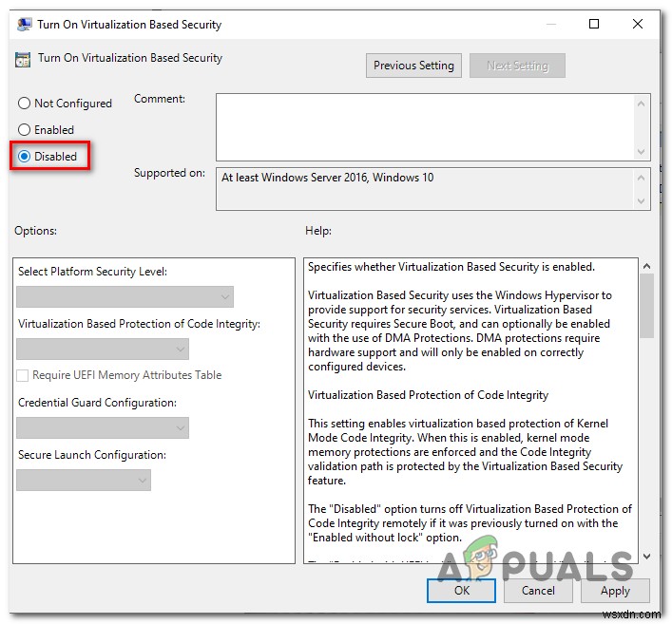Click the title bar policy window icon
Image resolution: width=672 pixels, height=624 pixels.
(x=24, y=25)
